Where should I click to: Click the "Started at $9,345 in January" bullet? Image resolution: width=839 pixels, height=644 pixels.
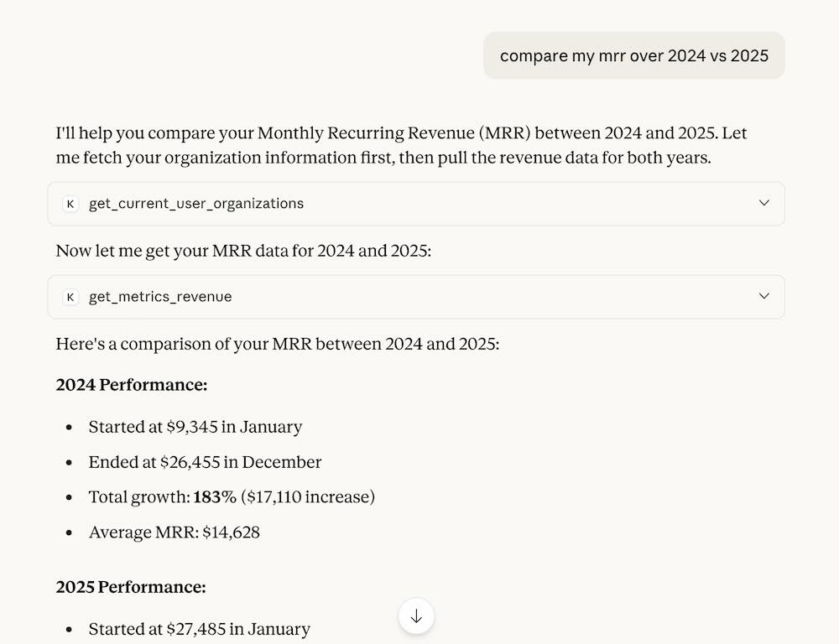(x=195, y=427)
